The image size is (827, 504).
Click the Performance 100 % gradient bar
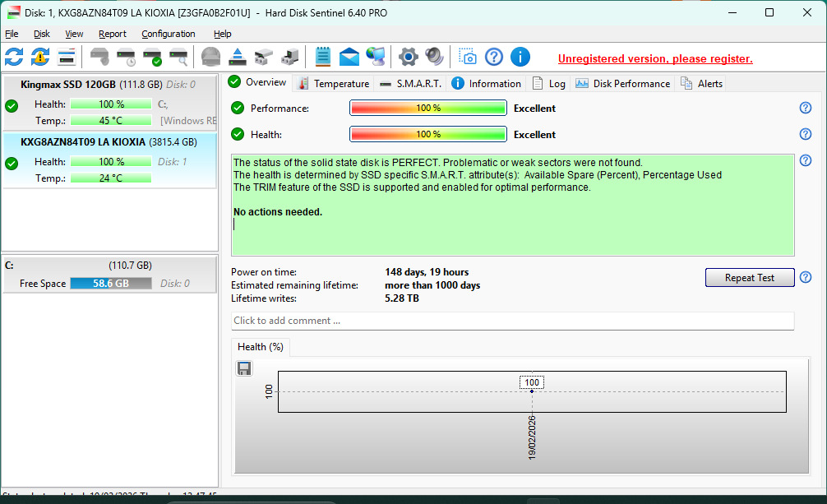pos(427,108)
